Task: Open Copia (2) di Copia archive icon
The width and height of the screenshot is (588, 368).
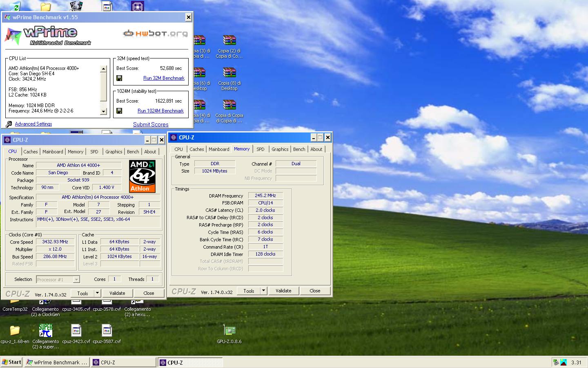Action: point(229,40)
